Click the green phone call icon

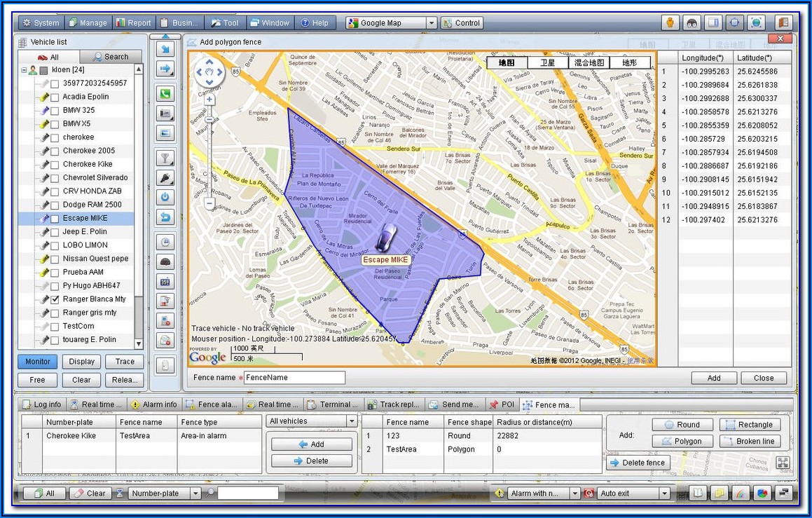pos(166,94)
